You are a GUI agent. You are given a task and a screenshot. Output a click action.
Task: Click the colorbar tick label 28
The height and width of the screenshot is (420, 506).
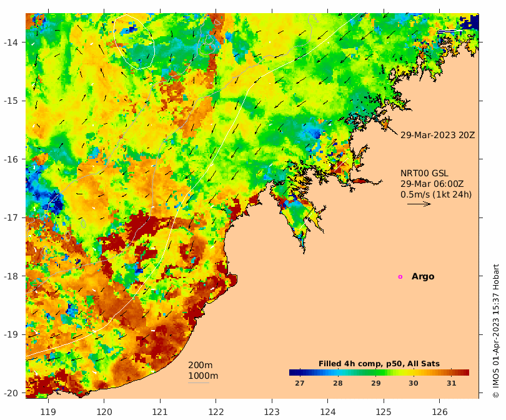click(x=338, y=383)
